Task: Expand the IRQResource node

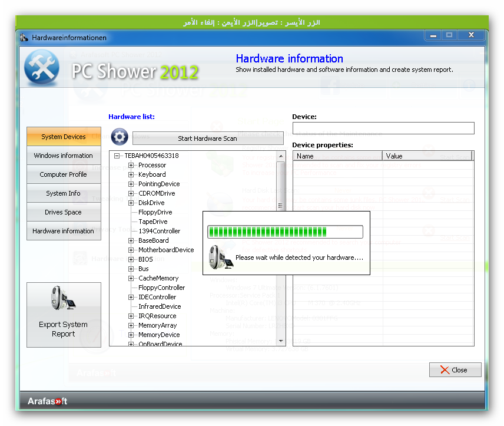Action: 131,316
